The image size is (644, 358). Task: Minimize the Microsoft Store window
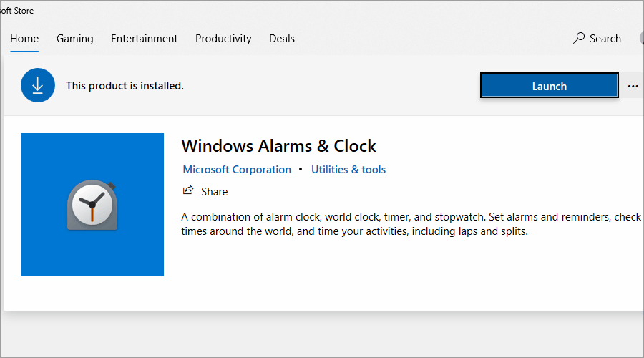tap(618, 9)
